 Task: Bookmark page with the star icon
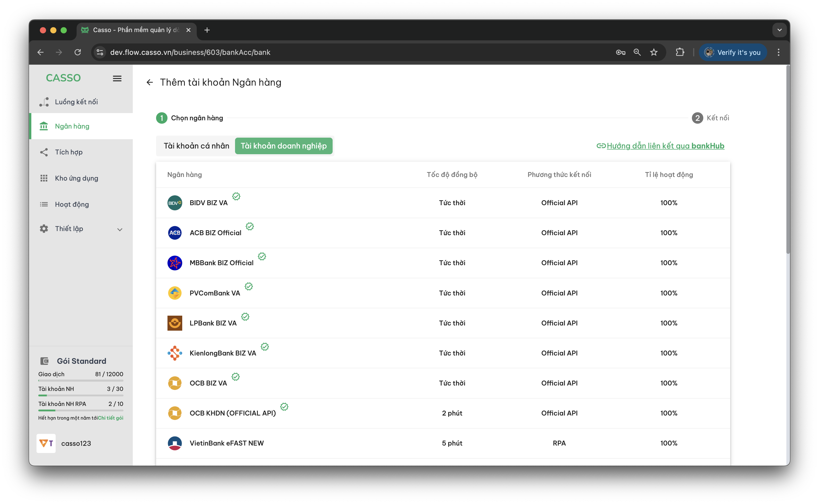pyautogui.click(x=654, y=52)
